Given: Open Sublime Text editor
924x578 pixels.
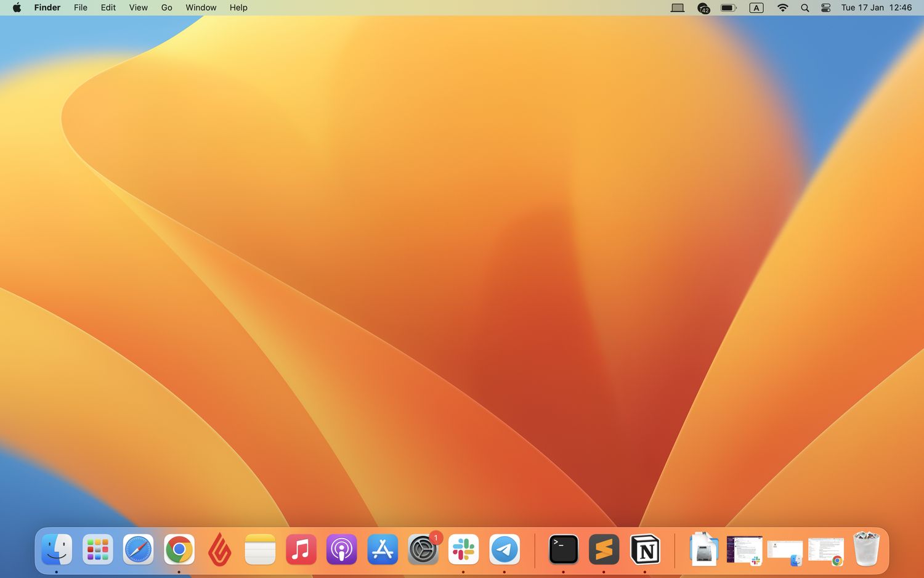Looking at the screenshot, I should tap(604, 549).
